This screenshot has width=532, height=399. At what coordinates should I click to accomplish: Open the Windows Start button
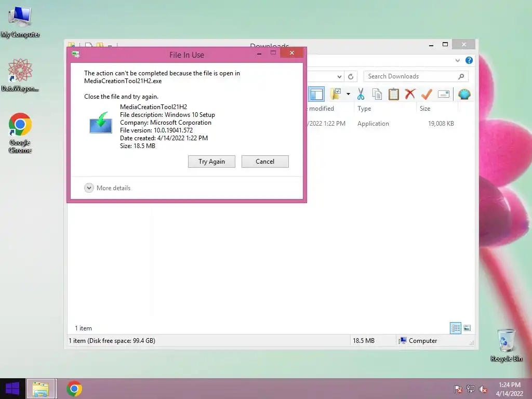click(x=12, y=389)
